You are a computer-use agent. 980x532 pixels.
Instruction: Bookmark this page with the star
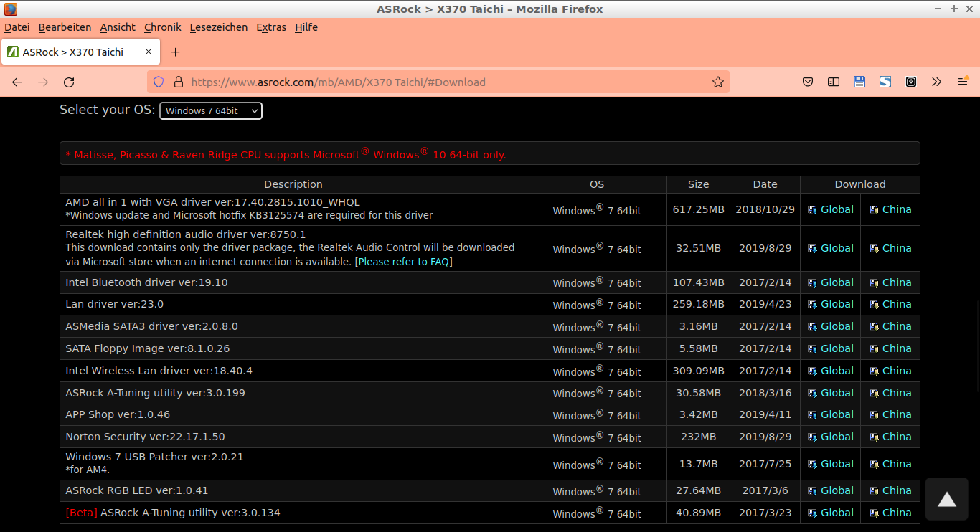click(718, 82)
